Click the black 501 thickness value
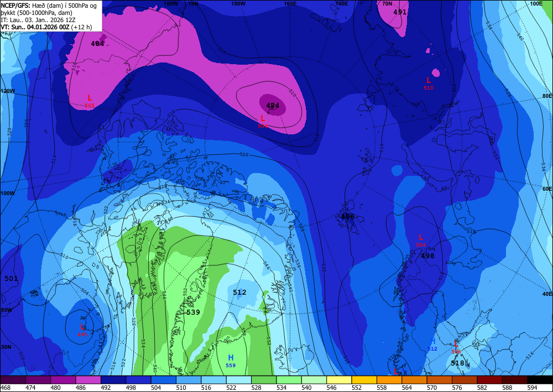The height and width of the screenshot is (392, 553). 11,279
